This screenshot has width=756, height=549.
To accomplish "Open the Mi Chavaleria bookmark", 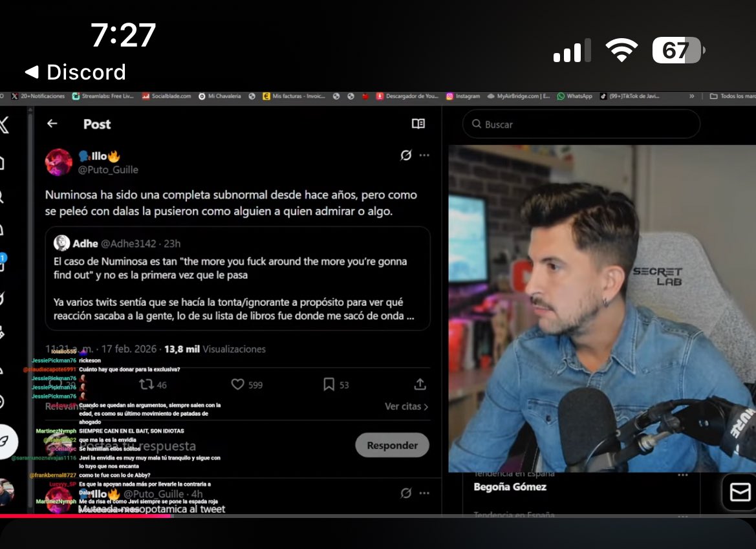I will pos(220,96).
